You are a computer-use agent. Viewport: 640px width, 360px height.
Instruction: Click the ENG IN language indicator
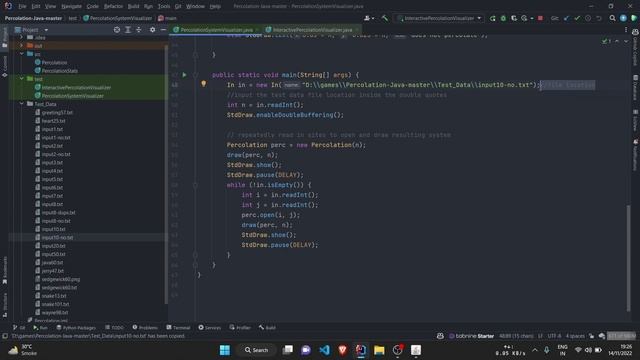coord(562,350)
